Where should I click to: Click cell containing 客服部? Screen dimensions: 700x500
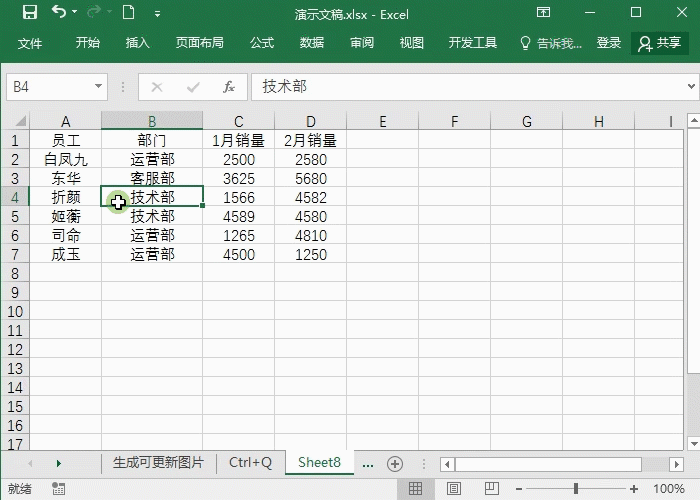[152, 178]
